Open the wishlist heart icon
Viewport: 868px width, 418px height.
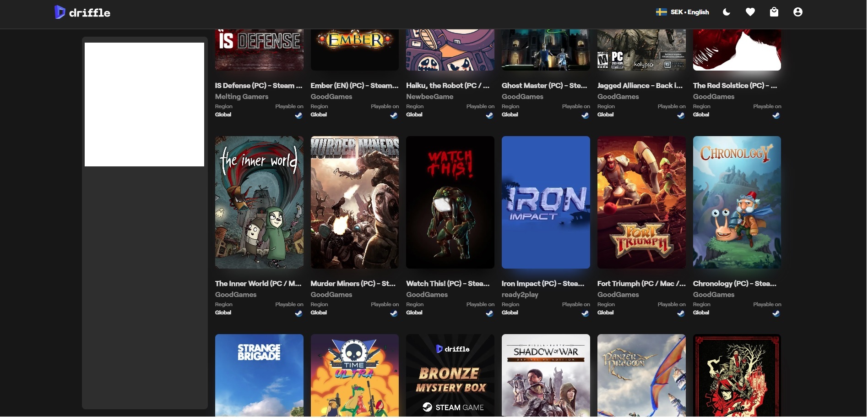pos(750,12)
